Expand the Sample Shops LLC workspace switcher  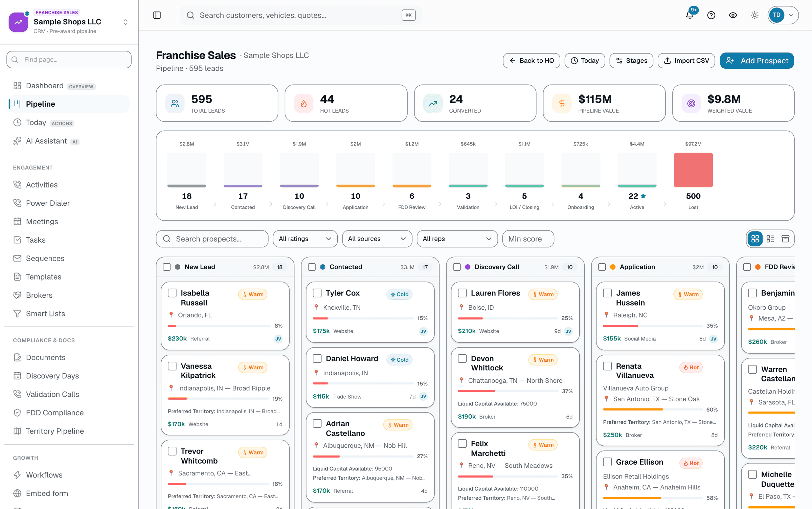126,22
